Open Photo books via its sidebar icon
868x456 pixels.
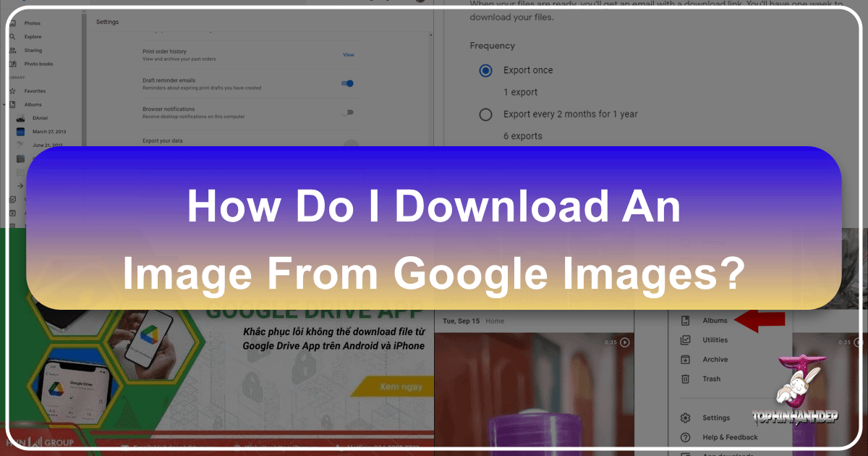(x=12, y=64)
